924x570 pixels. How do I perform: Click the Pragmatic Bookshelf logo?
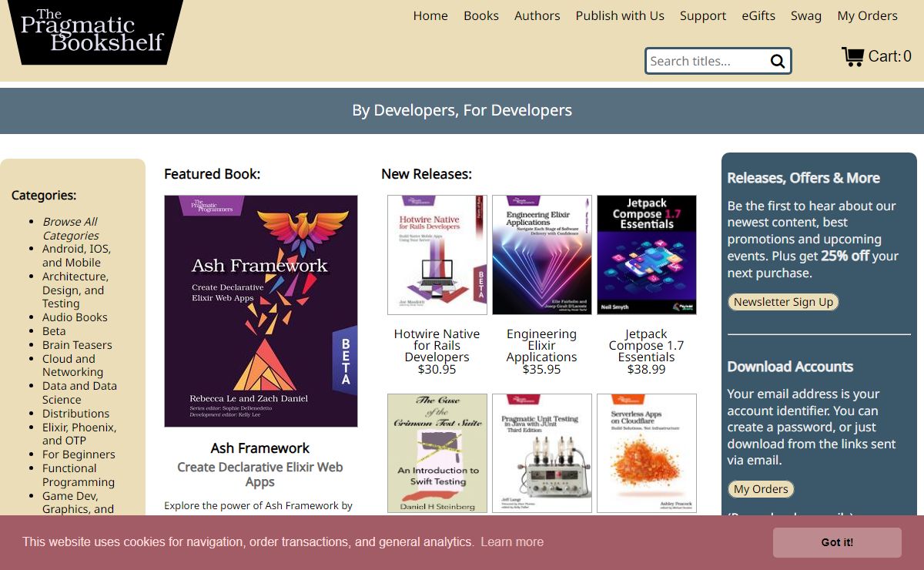pos(95,32)
